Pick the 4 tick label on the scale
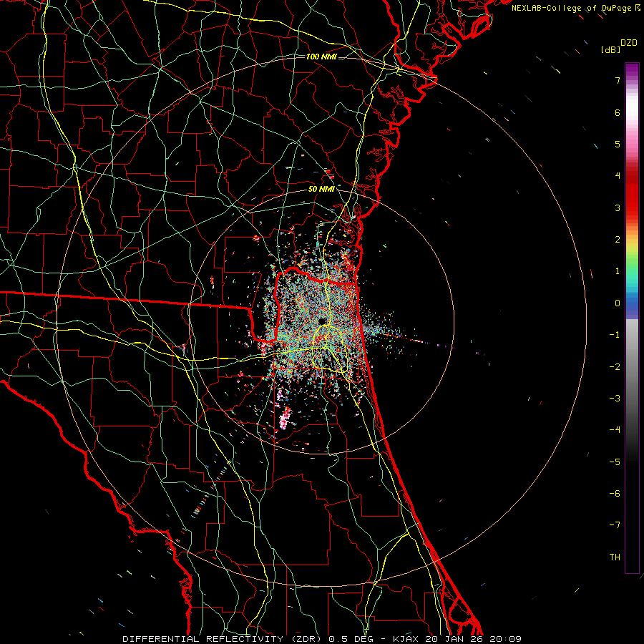 [618, 176]
